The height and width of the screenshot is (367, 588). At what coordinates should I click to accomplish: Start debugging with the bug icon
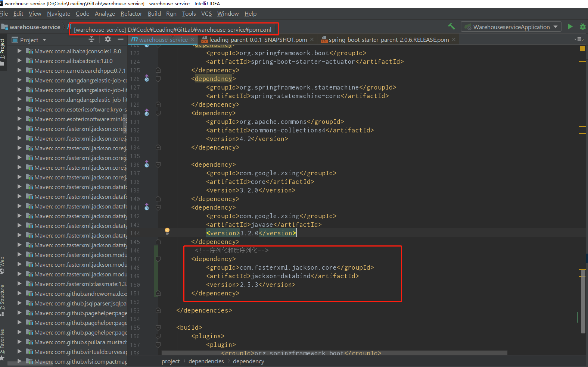click(582, 26)
